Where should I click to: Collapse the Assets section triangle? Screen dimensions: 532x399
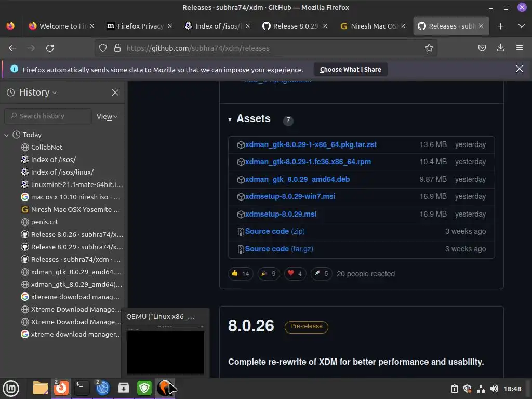click(230, 119)
